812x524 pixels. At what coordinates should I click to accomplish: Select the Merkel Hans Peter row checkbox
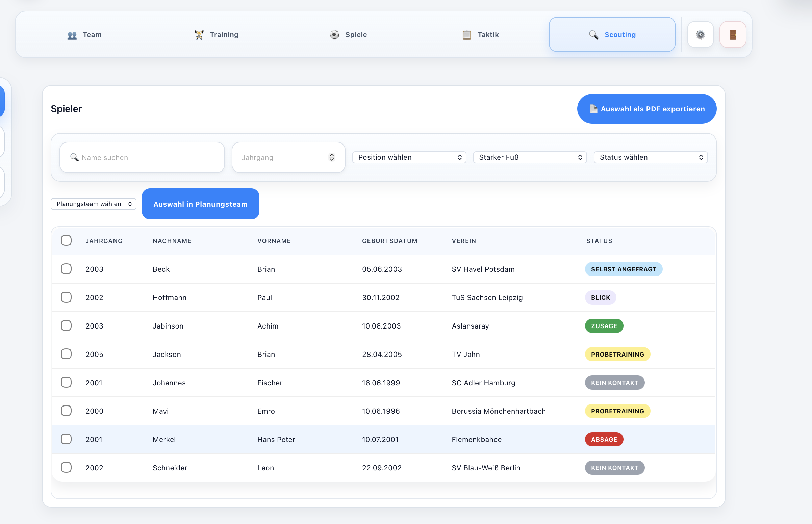66,439
